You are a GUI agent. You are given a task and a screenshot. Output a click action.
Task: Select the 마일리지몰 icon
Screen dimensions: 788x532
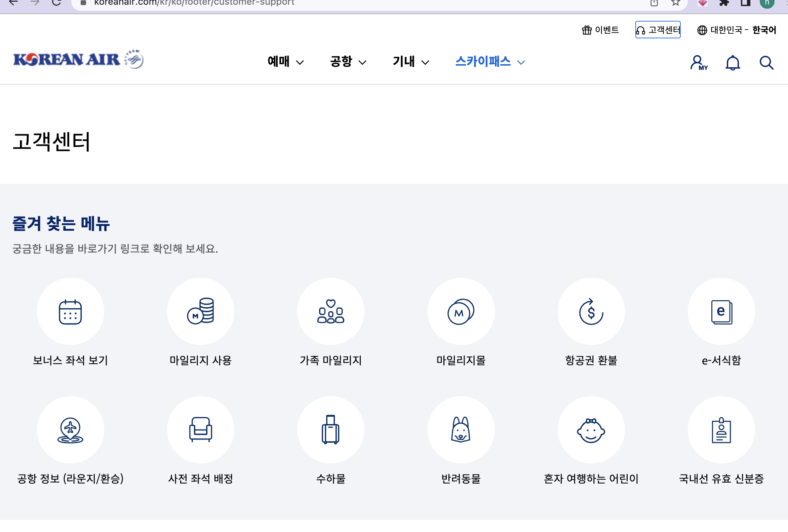click(x=461, y=311)
